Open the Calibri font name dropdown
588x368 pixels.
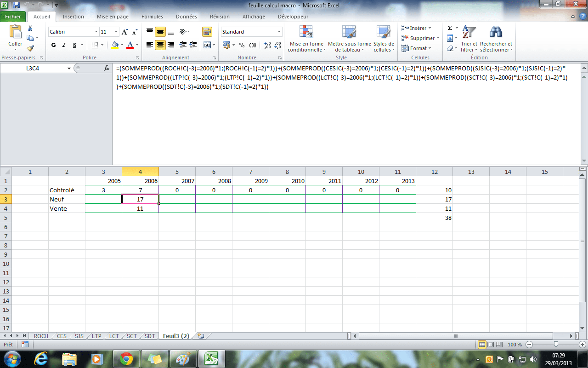[x=96, y=32]
